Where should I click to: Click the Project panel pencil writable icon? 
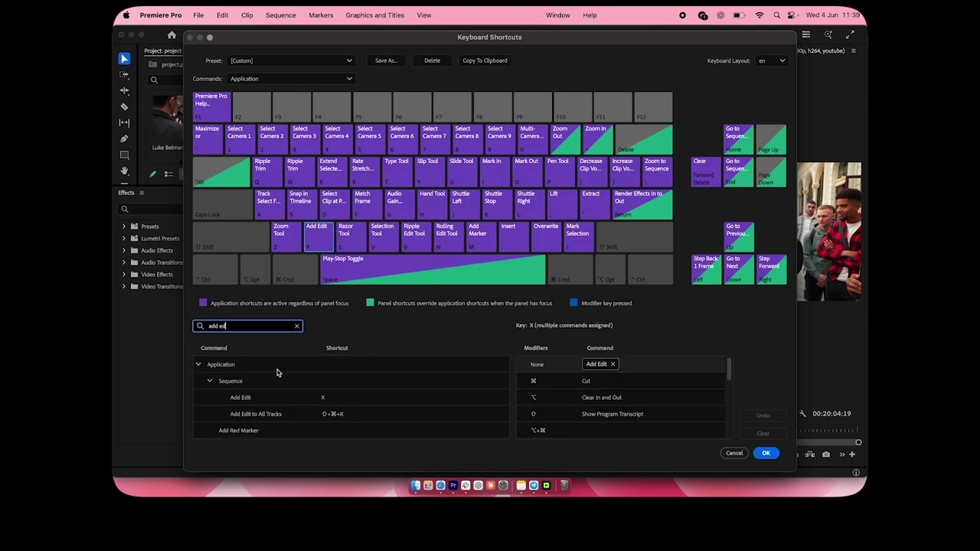(x=152, y=174)
